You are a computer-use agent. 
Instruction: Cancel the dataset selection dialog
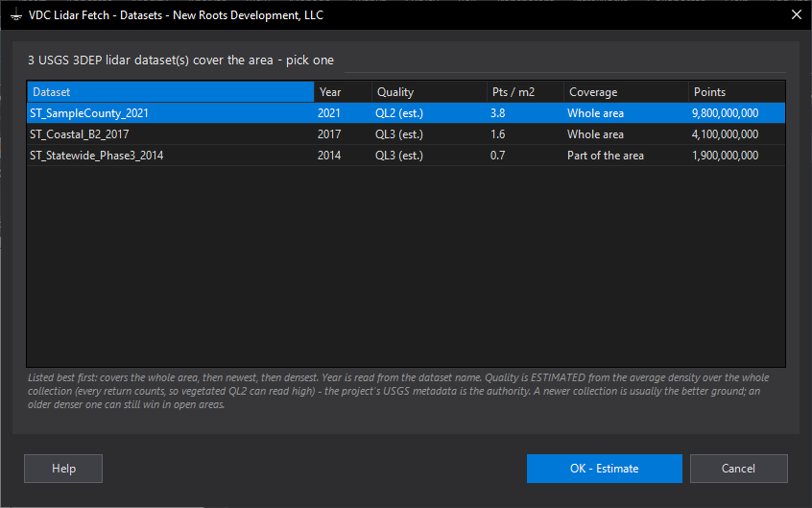[x=738, y=469]
